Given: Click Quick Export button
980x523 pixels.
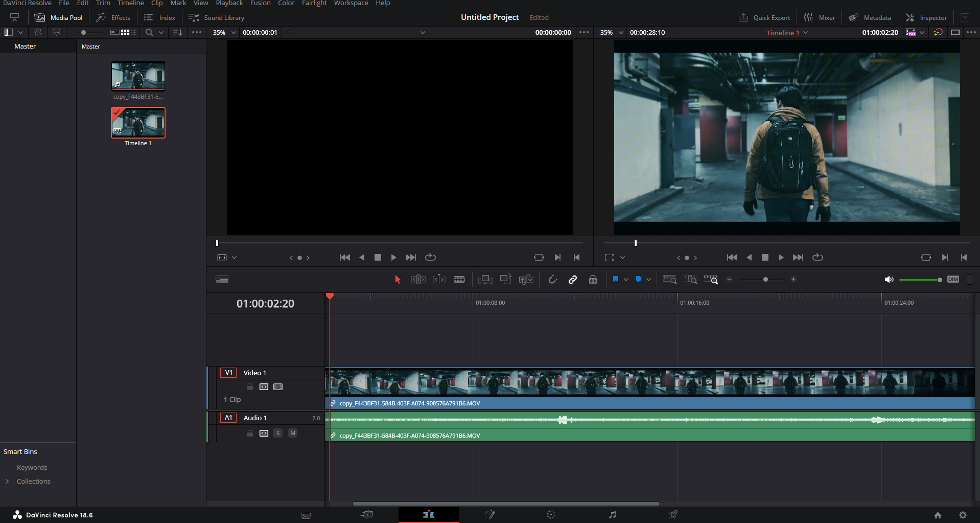Looking at the screenshot, I should pyautogui.click(x=764, y=17).
